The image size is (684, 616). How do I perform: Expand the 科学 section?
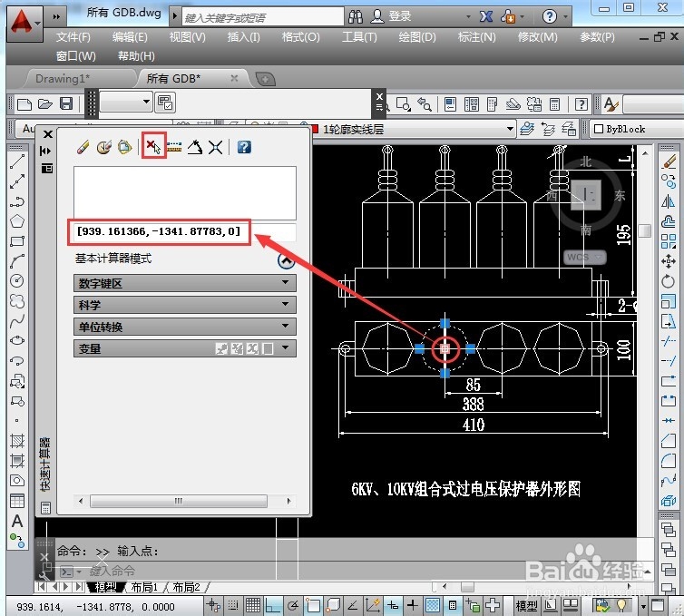point(184,305)
